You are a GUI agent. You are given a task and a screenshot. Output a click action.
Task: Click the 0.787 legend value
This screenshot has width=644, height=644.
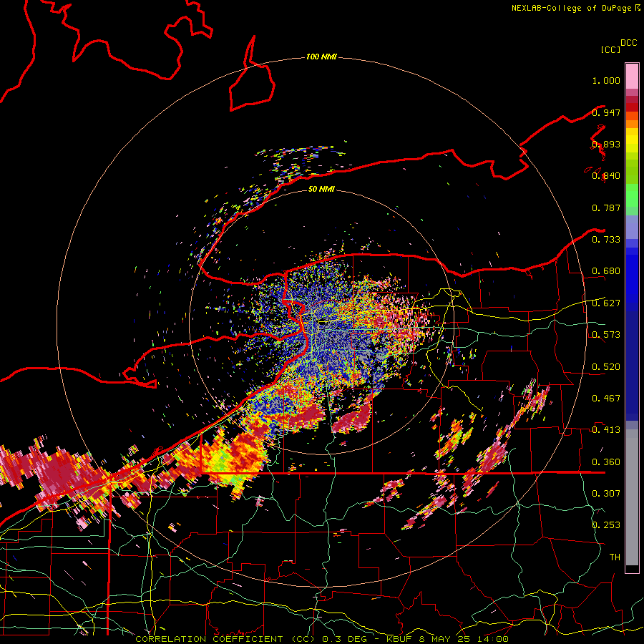pyautogui.click(x=606, y=208)
